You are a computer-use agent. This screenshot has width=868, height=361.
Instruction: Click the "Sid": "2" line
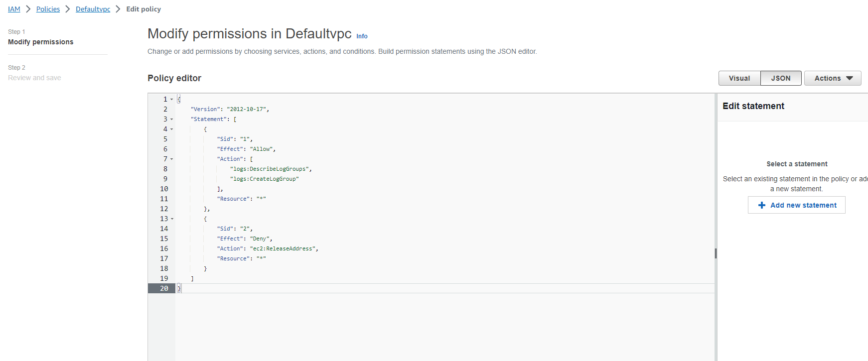tap(235, 229)
